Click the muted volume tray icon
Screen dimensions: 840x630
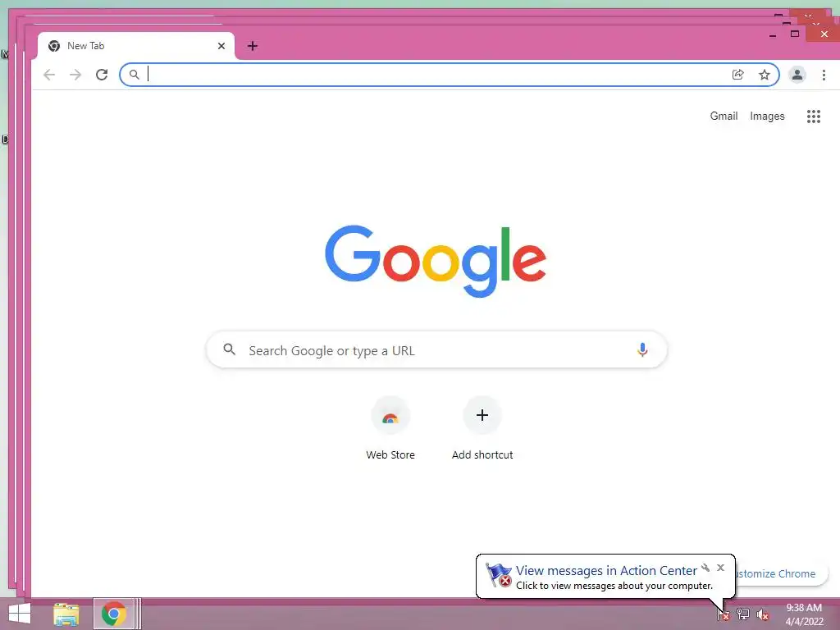click(763, 614)
